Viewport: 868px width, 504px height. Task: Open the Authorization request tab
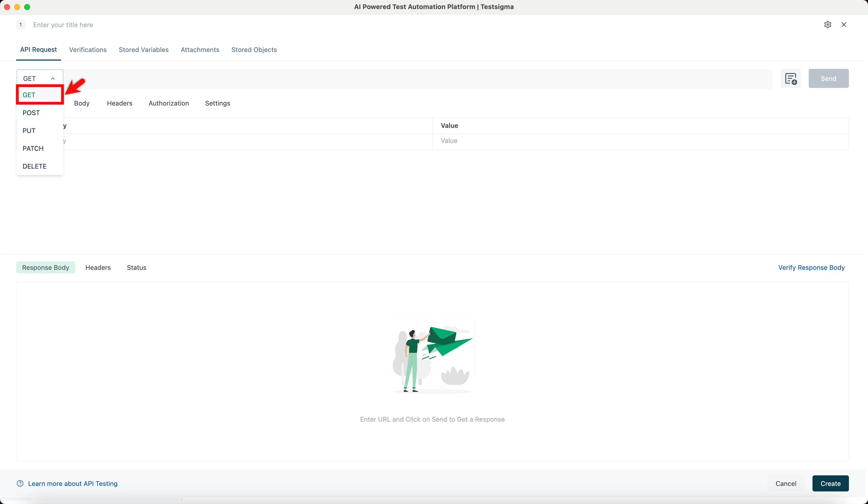pos(169,103)
